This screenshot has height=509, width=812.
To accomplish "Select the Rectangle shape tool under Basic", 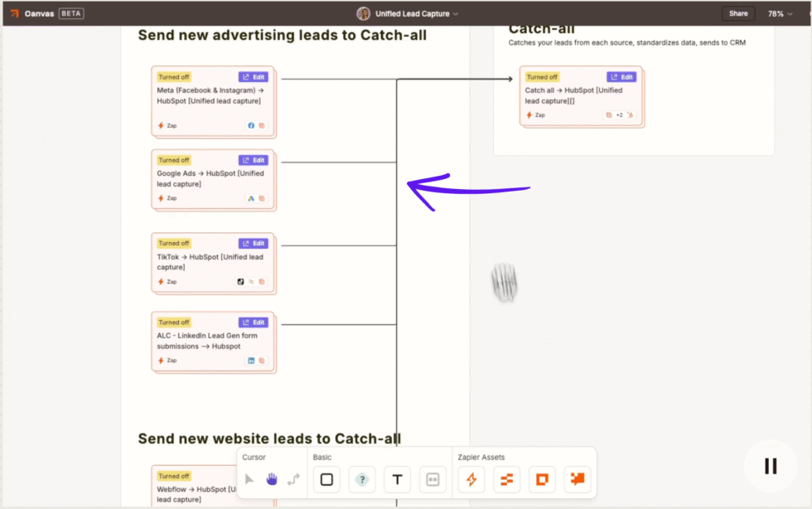I will click(x=326, y=479).
